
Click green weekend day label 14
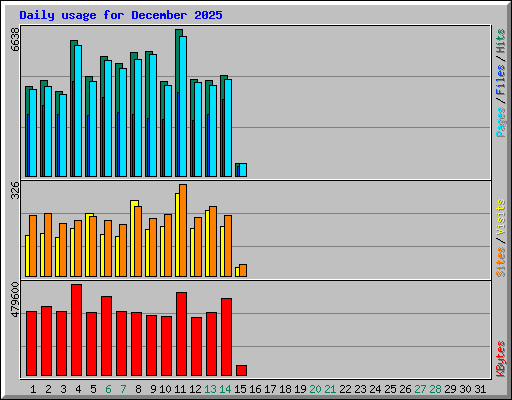click(x=225, y=389)
